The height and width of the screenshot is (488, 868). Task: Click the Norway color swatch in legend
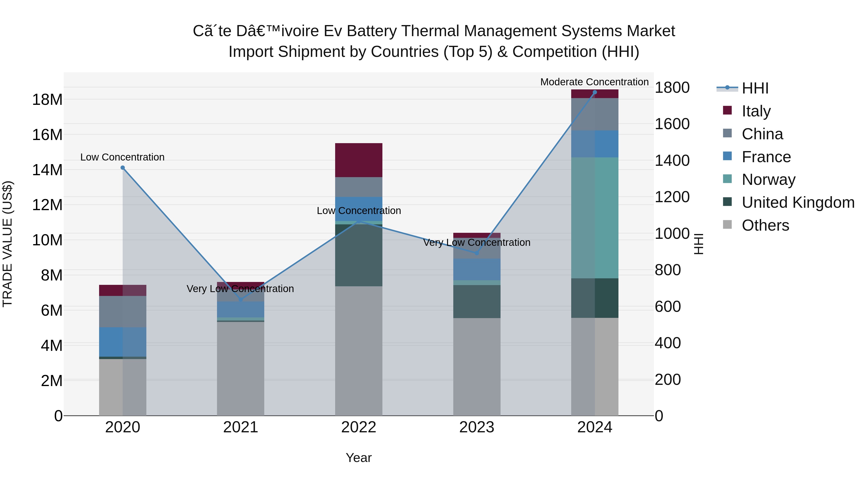(x=727, y=179)
